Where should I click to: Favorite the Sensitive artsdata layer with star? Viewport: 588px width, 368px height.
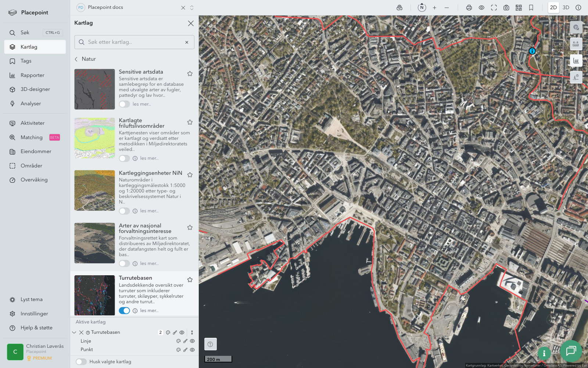(x=190, y=74)
